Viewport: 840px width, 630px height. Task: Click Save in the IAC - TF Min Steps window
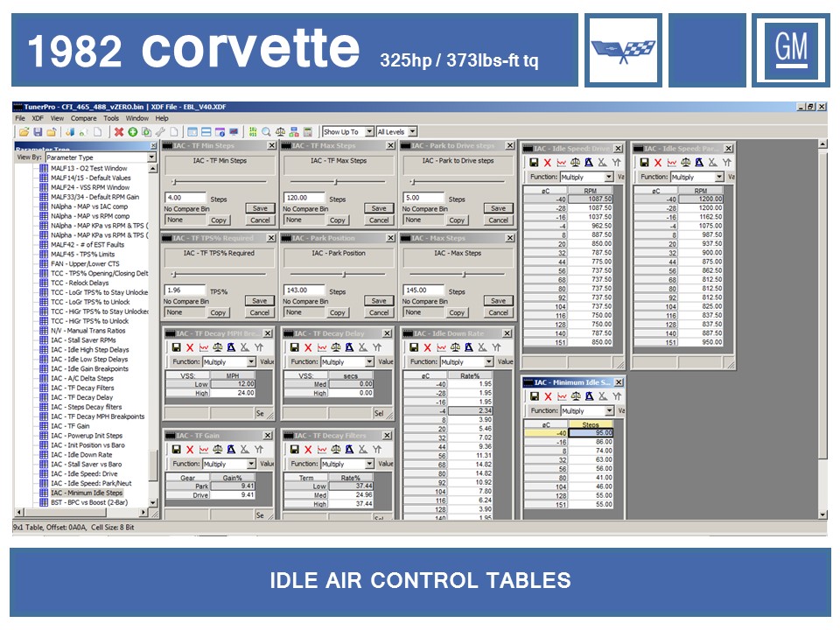pos(261,208)
